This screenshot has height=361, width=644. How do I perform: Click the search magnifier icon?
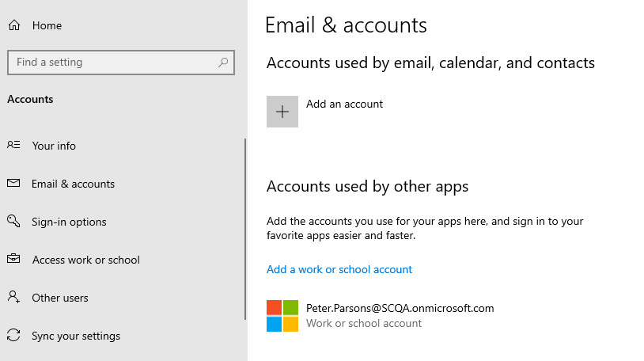pos(223,62)
